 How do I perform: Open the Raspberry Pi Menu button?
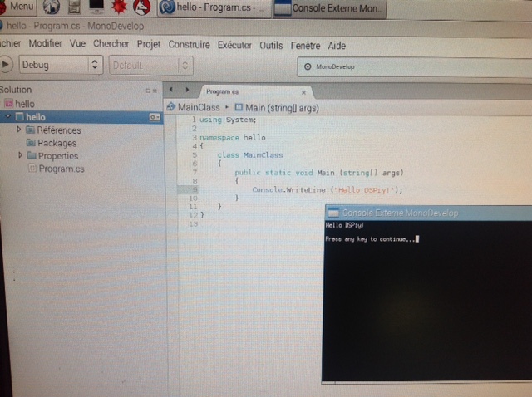pos(18,7)
